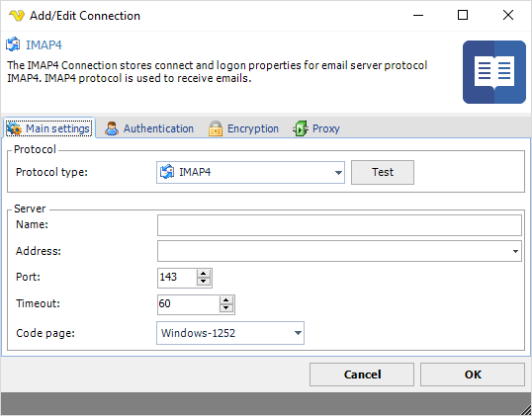This screenshot has height=416, width=532.
Task: Click the Authentication user icon
Action: point(112,128)
